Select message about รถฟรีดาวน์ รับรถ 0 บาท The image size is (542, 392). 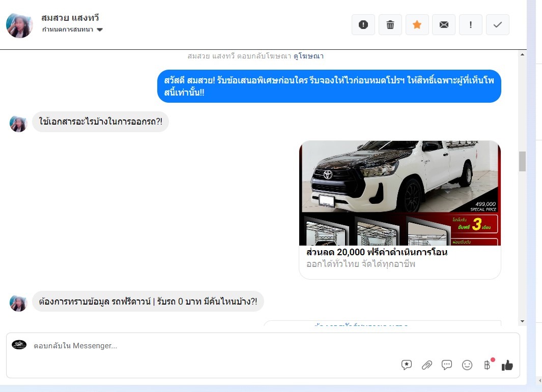point(148,301)
